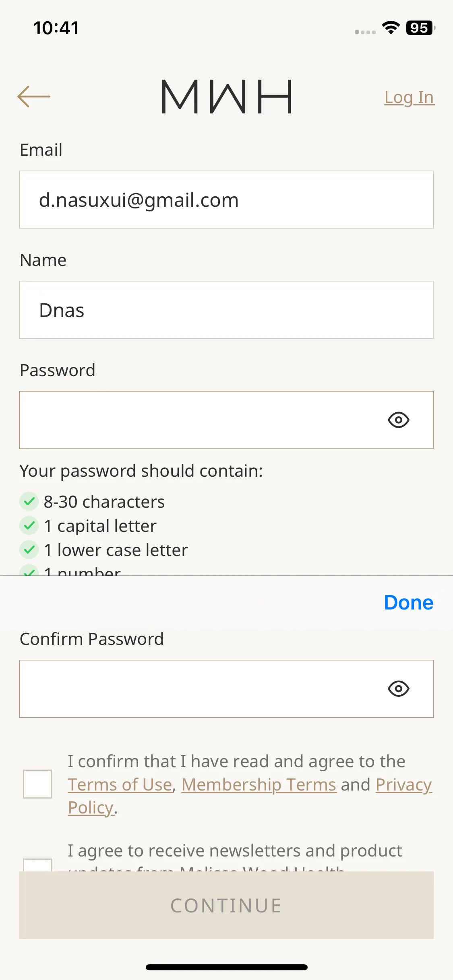Check the Terms of Use agreement box
Viewport: 453px width, 980px height.
click(x=37, y=784)
